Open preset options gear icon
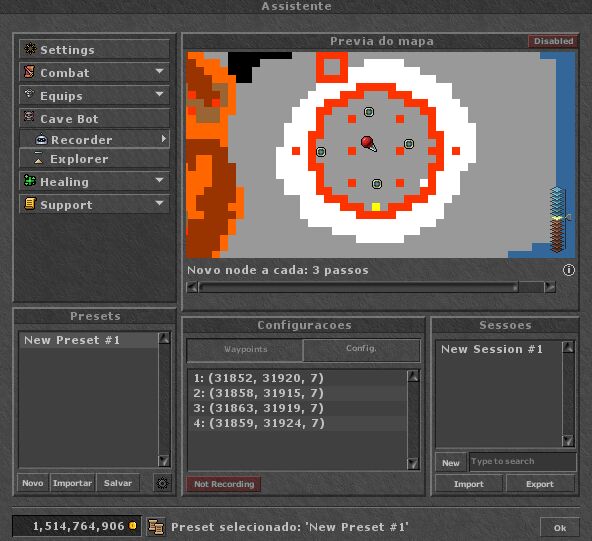This screenshot has height=541, width=592. 162,483
